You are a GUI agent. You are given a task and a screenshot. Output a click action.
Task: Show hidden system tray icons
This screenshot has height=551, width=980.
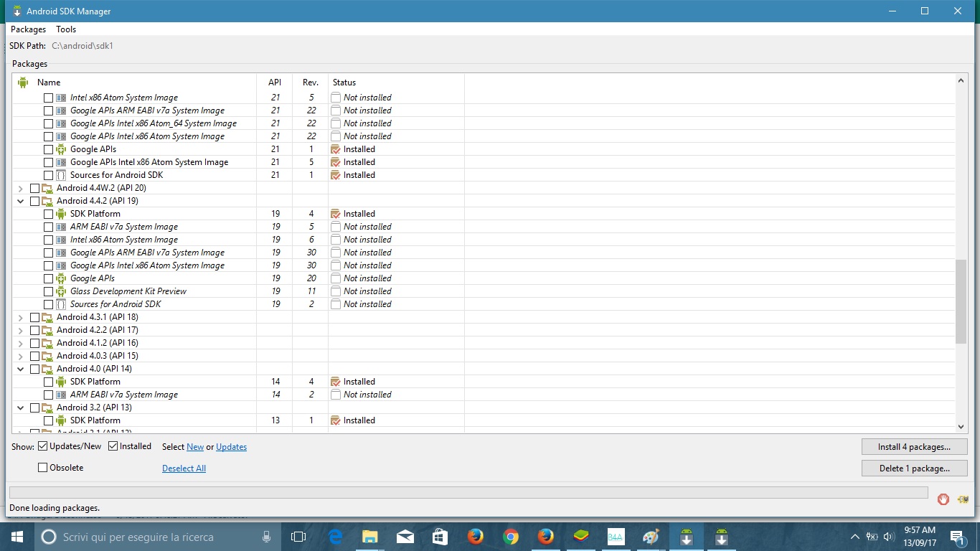point(854,537)
